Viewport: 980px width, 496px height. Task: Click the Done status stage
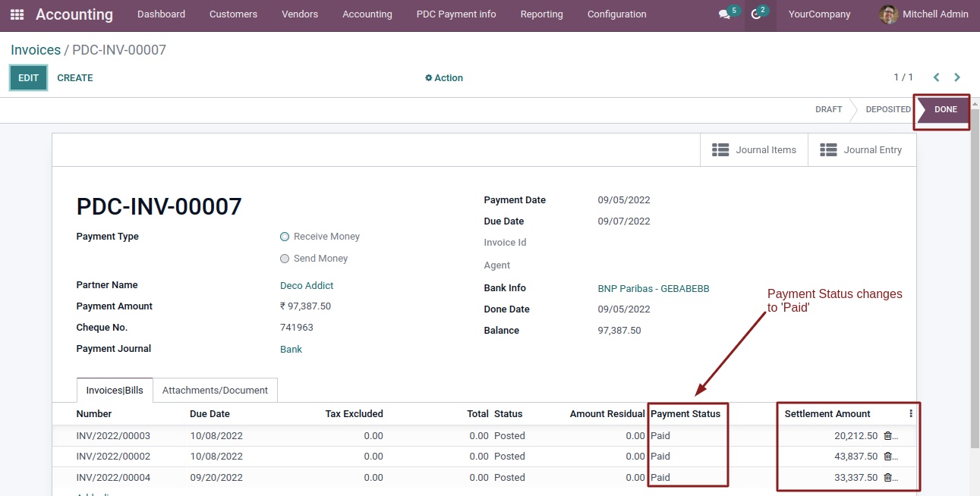pyautogui.click(x=945, y=109)
